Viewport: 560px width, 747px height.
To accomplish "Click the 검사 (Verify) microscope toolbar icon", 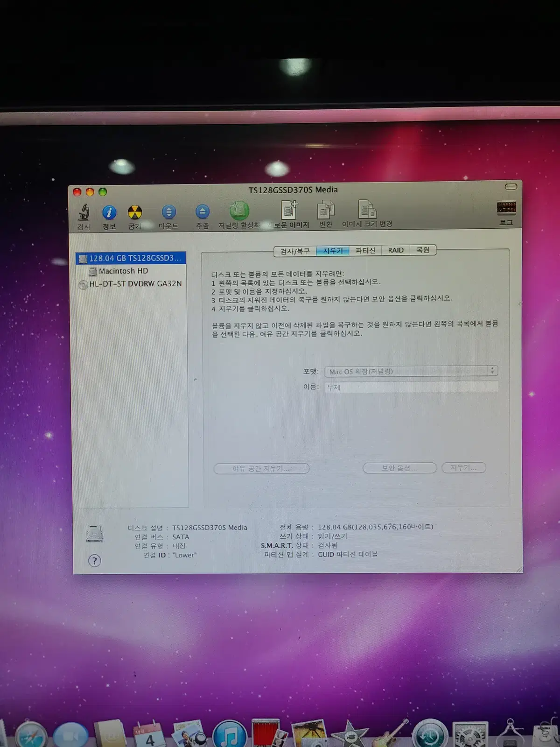I will tap(84, 213).
